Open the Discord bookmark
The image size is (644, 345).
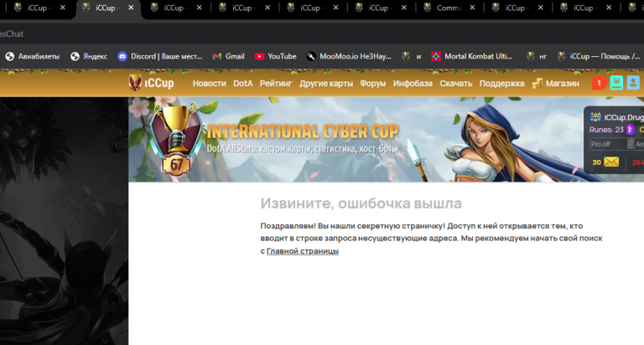tap(160, 57)
